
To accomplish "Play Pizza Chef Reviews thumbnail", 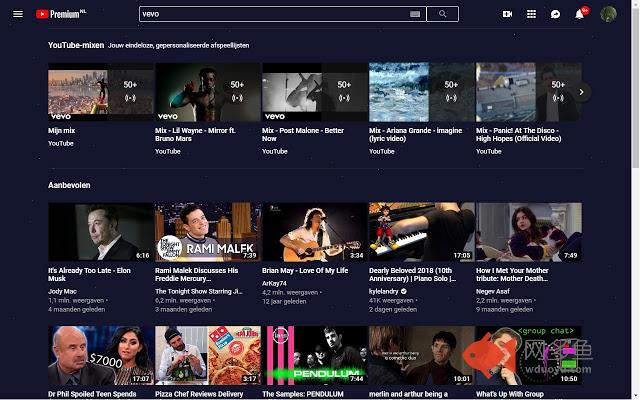I will [x=208, y=355].
